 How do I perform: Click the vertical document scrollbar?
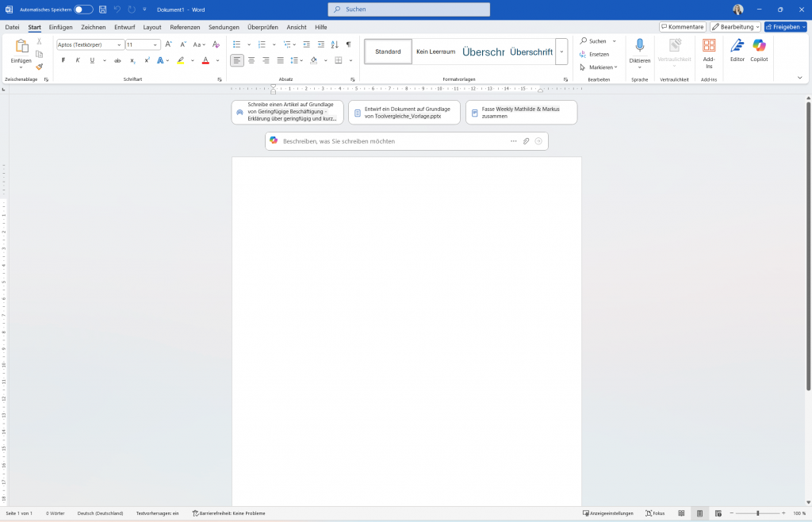(x=808, y=246)
